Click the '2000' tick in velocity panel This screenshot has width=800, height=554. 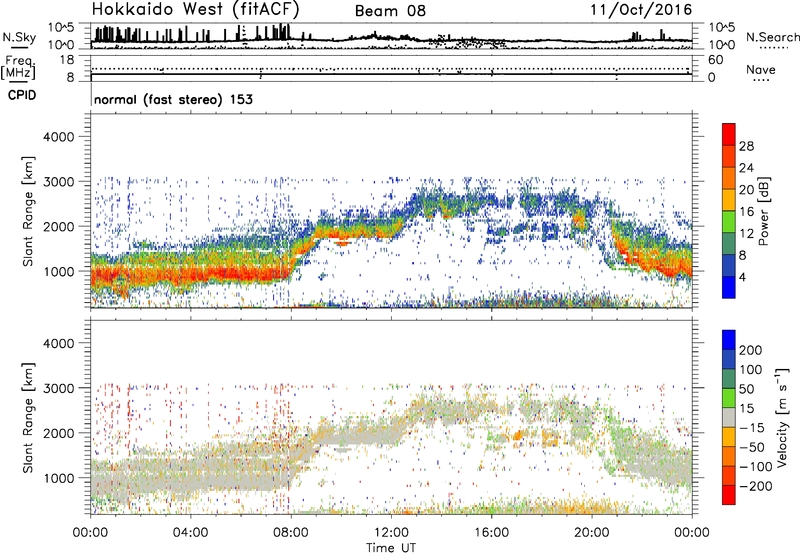point(59,433)
